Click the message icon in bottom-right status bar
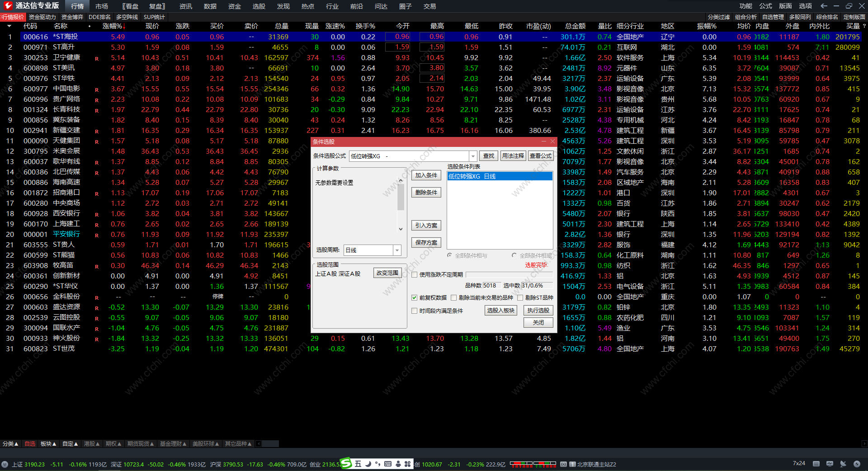This screenshot has width=868, height=471. 830,464
